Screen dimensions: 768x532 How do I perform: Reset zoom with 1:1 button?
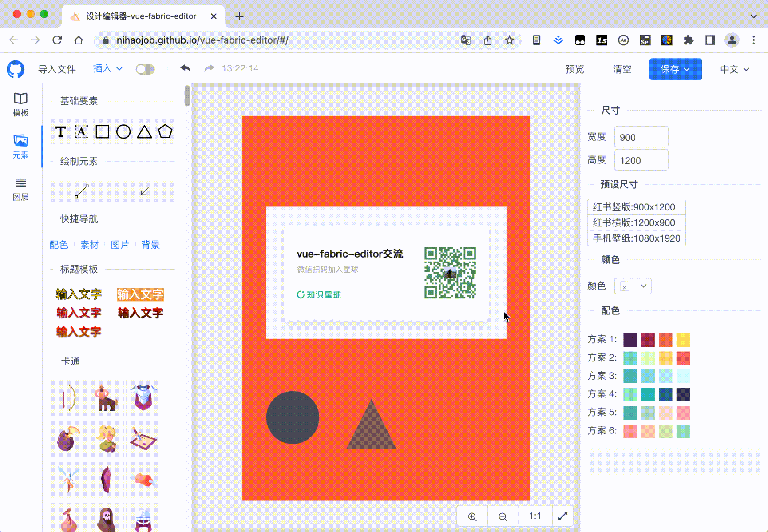tap(535, 516)
